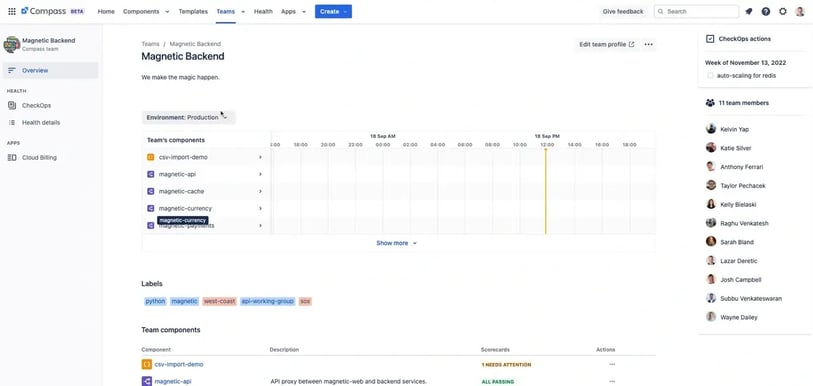Screen dimensions: 813x386
Task: Click the magnetic-api icon in Team components table
Action: click(x=147, y=381)
